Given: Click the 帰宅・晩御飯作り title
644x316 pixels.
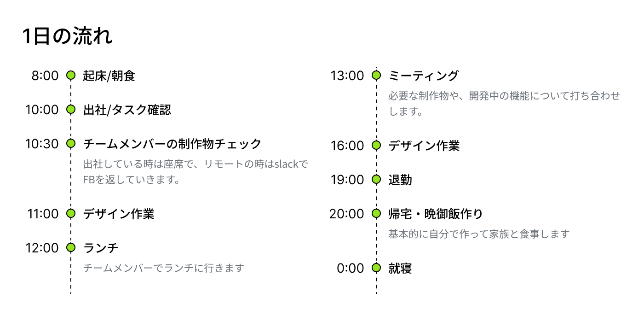Looking at the screenshot, I should [436, 214].
